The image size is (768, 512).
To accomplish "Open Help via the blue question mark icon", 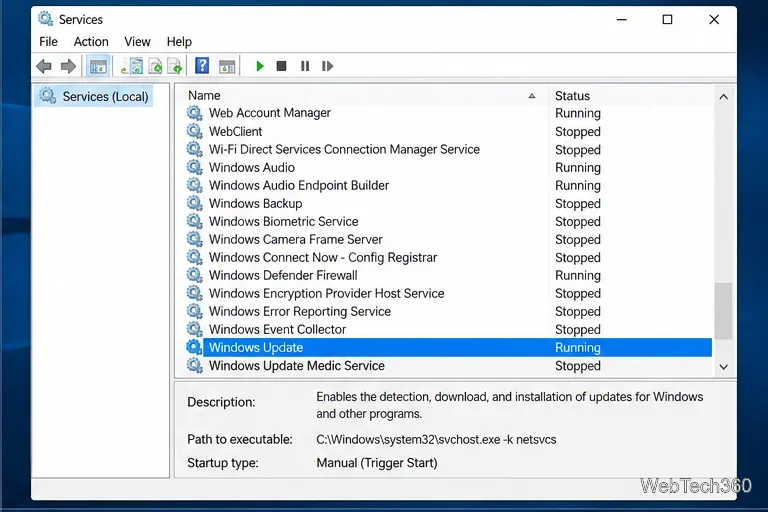I will click(202, 66).
